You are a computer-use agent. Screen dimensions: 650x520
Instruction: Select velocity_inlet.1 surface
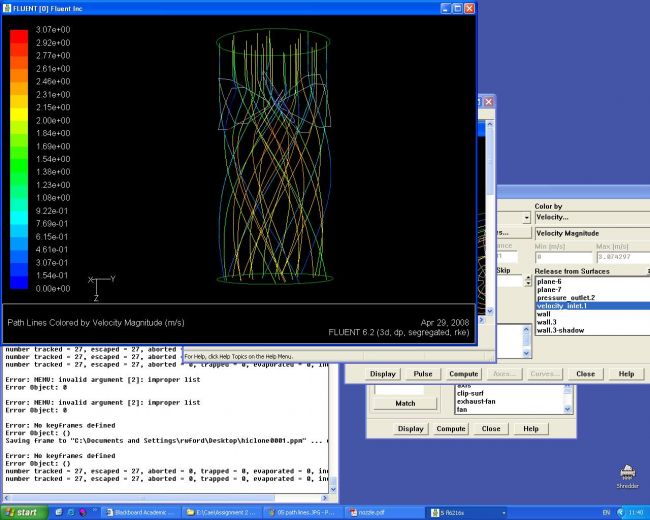coord(593,306)
